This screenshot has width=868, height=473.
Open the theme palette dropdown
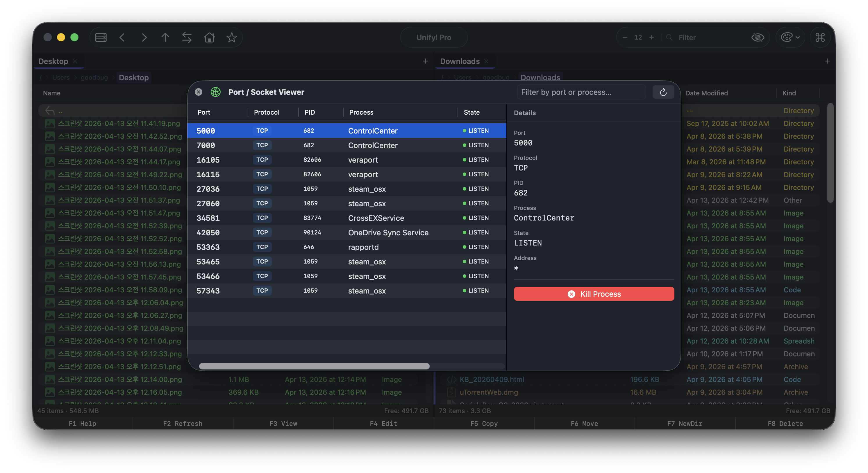pos(790,38)
